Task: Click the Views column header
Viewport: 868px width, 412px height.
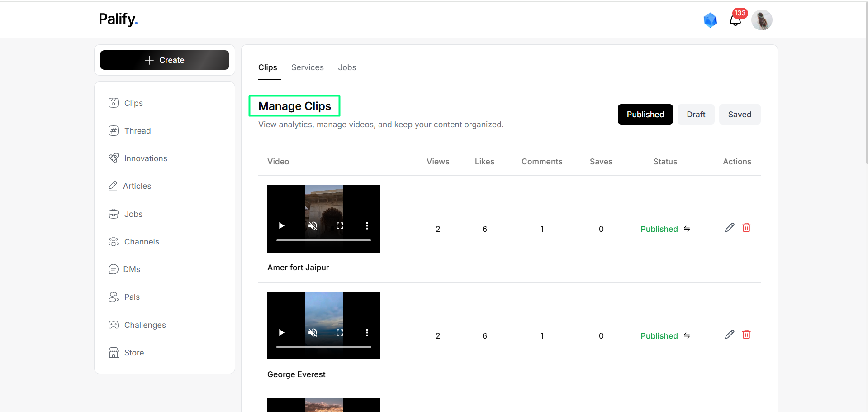Action: click(x=438, y=162)
